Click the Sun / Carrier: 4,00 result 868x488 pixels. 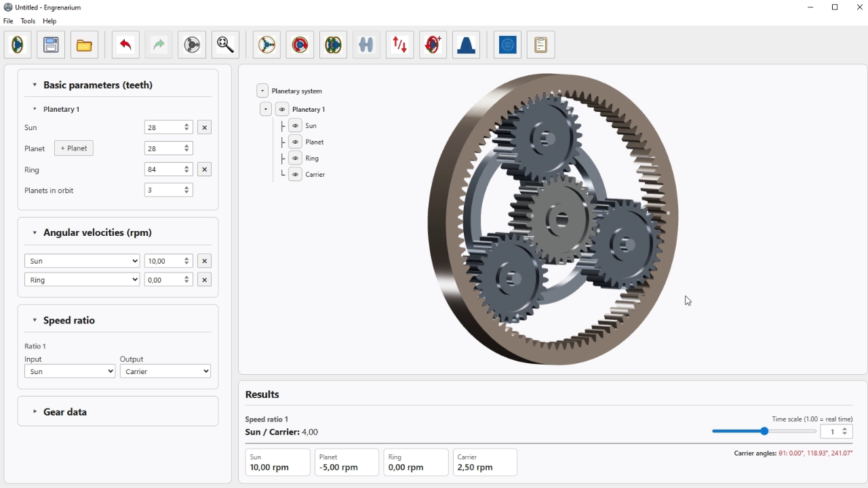pos(281,432)
